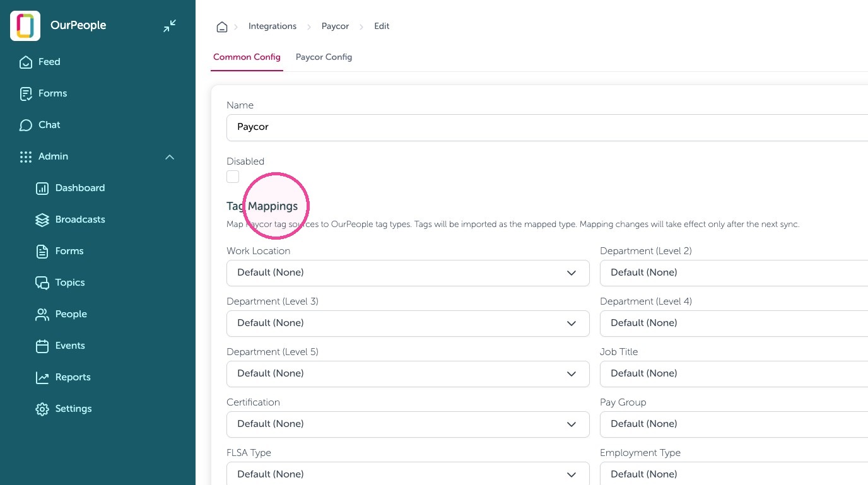Go to the Integrations breadcrumb
The width and height of the screenshot is (868, 485).
click(273, 26)
